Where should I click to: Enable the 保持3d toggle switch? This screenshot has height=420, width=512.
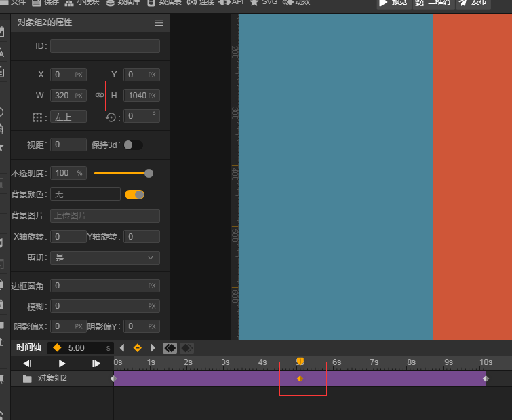133,145
